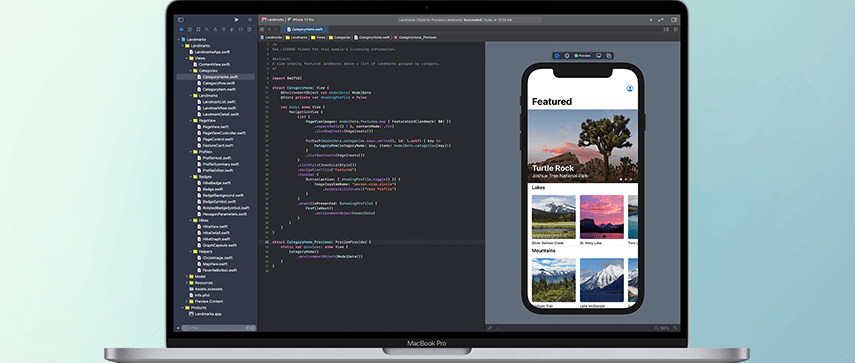Tap the Silver Salmon Creek thumbnail
This screenshot has width=855, height=363.
pos(553,217)
